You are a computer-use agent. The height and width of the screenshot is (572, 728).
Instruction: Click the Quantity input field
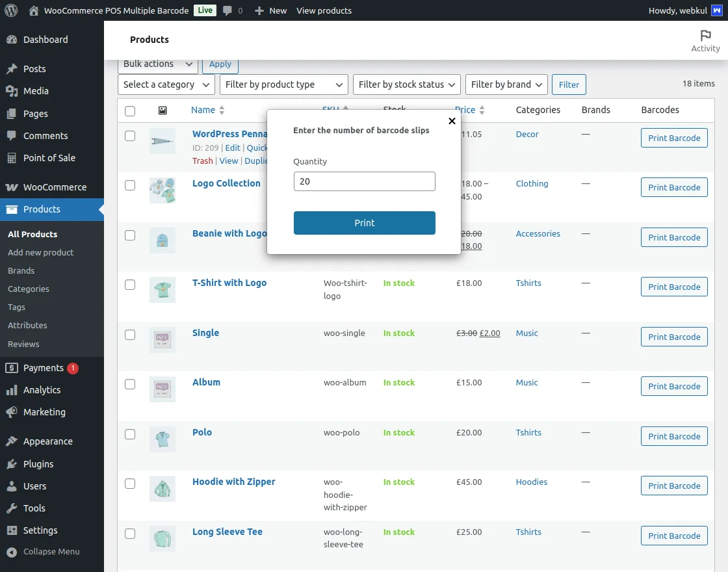pyautogui.click(x=364, y=181)
